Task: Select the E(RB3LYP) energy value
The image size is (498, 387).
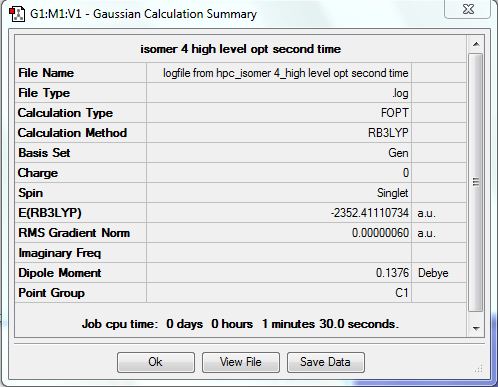Action: click(x=279, y=213)
